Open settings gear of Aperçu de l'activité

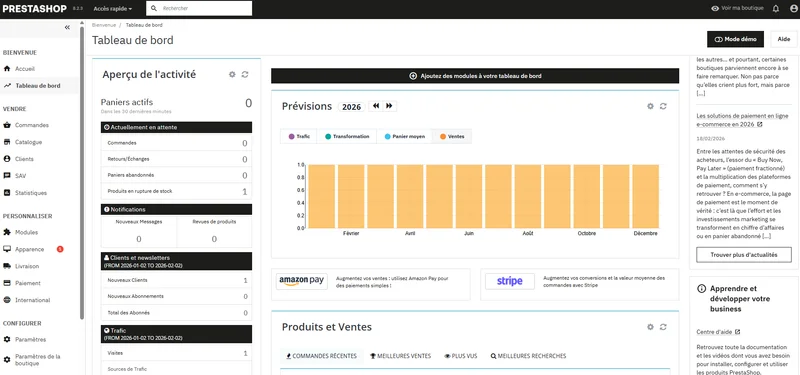point(232,74)
